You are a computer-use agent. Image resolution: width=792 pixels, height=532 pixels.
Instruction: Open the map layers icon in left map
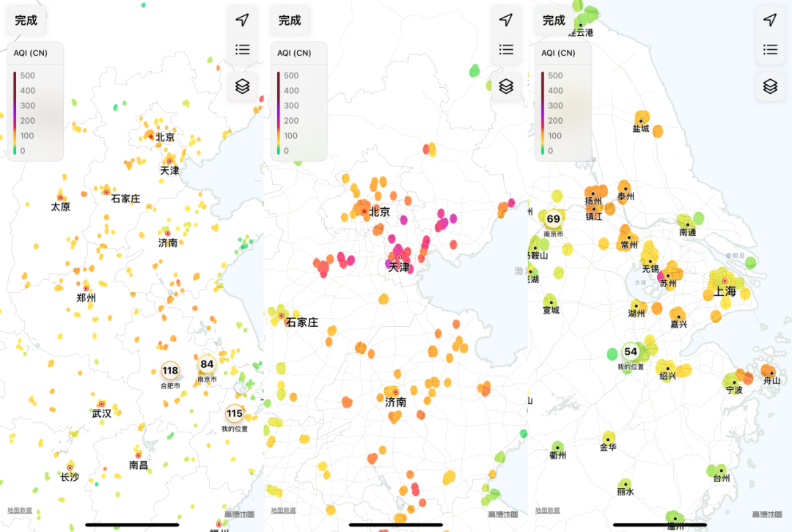(x=242, y=86)
